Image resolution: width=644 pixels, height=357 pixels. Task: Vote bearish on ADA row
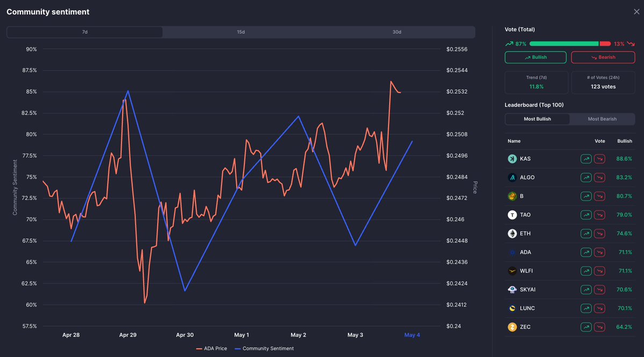pyautogui.click(x=599, y=252)
